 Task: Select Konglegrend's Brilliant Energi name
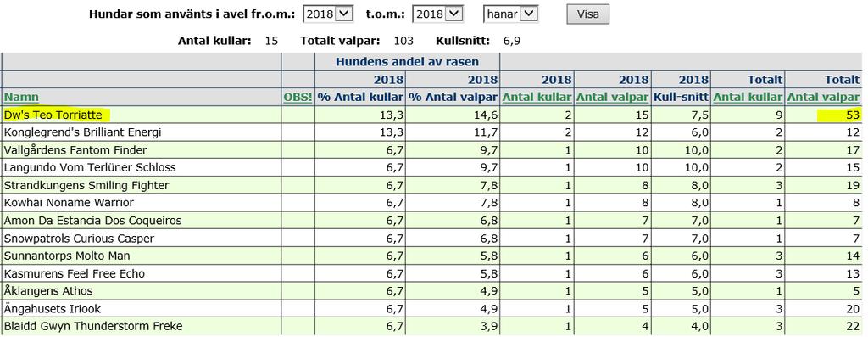[83, 132]
